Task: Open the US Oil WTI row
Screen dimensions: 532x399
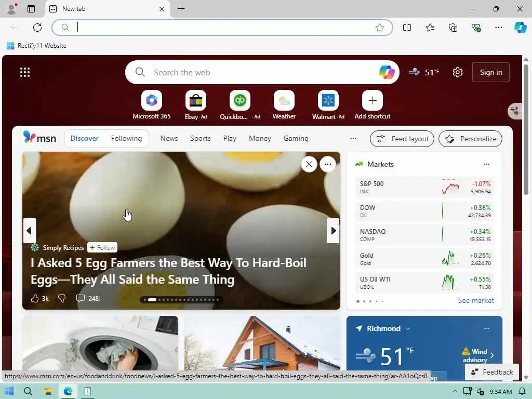Action: (x=424, y=283)
